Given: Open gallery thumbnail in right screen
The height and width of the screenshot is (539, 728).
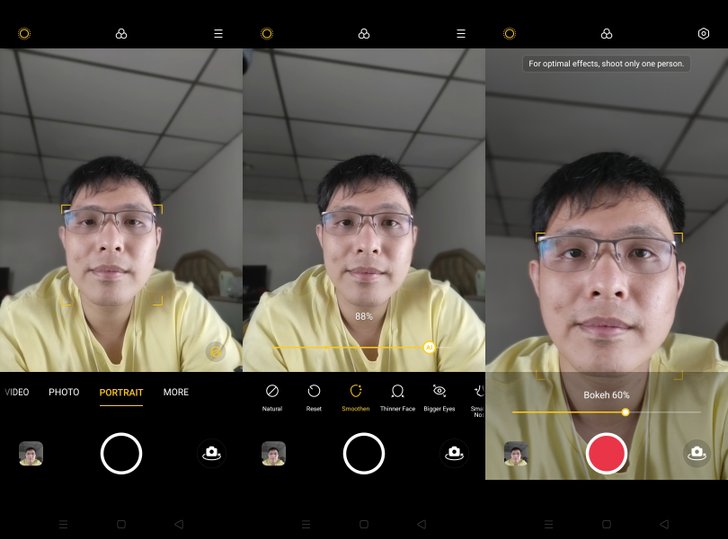Looking at the screenshot, I should tap(516, 453).
